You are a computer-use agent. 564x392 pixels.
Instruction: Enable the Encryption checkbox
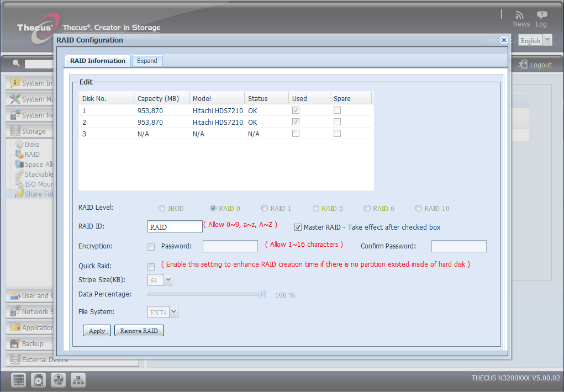tap(151, 247)
